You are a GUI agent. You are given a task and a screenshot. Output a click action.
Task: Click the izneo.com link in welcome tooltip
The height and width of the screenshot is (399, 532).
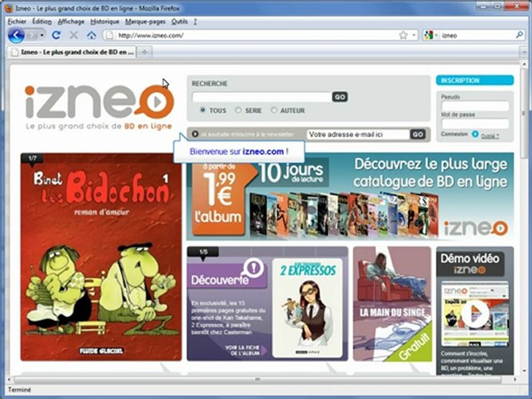click(x=263, y=151)
